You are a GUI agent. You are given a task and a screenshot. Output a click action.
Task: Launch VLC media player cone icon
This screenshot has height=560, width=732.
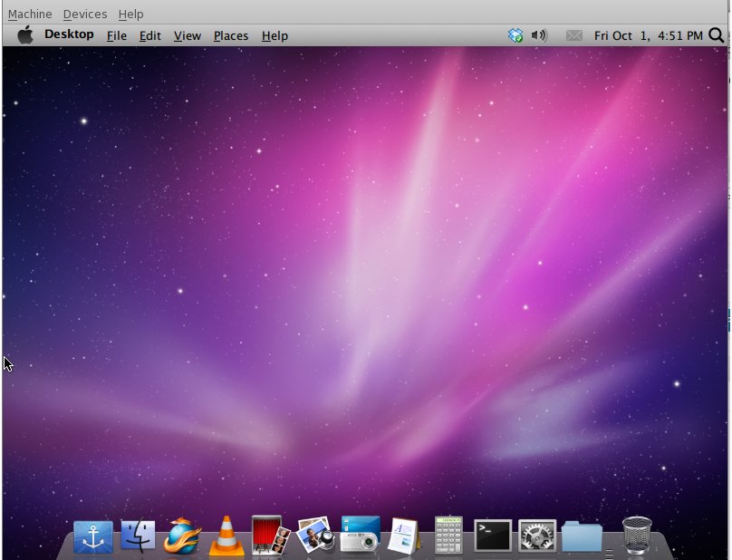226,536
